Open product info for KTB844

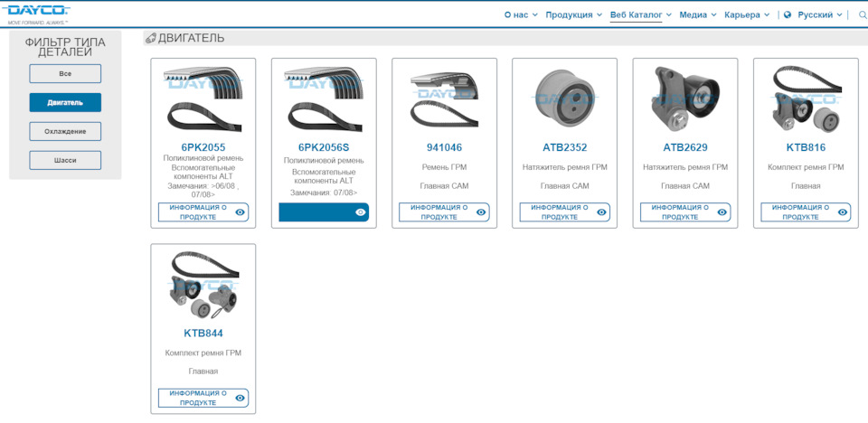tap(203, 398)
